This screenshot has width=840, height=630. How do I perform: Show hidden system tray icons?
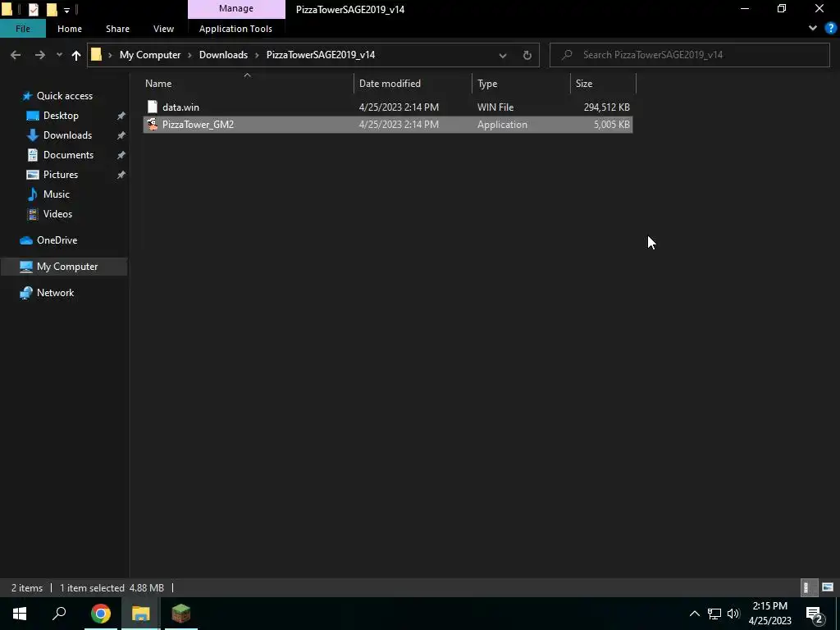coord(694,614)
